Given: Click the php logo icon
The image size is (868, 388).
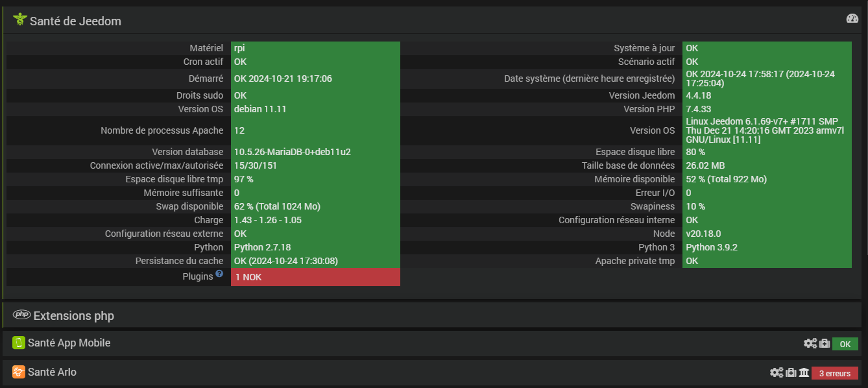Looking at the screenshot, I should [x=22, y=315].
